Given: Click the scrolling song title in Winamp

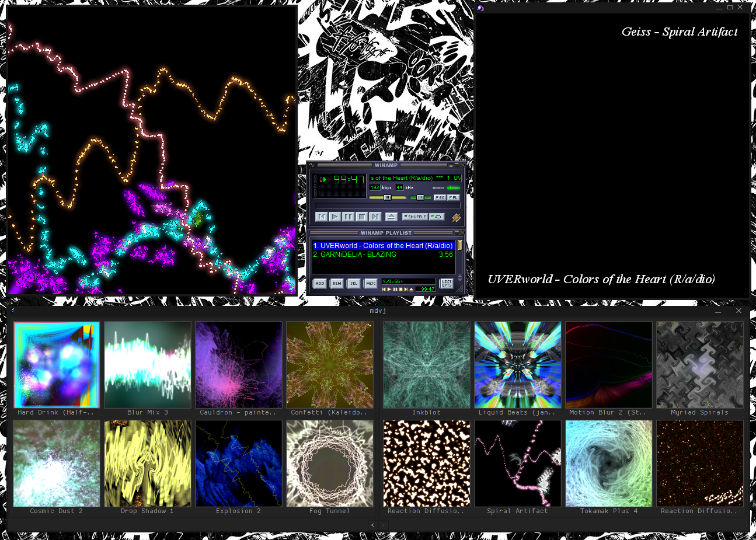Looking at the screenshot, I should 415,178.
